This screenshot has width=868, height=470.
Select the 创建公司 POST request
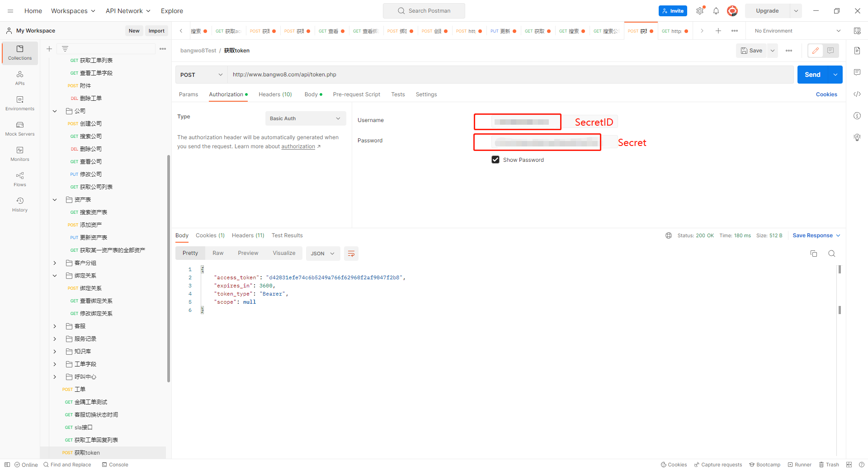tap(90, 123)
